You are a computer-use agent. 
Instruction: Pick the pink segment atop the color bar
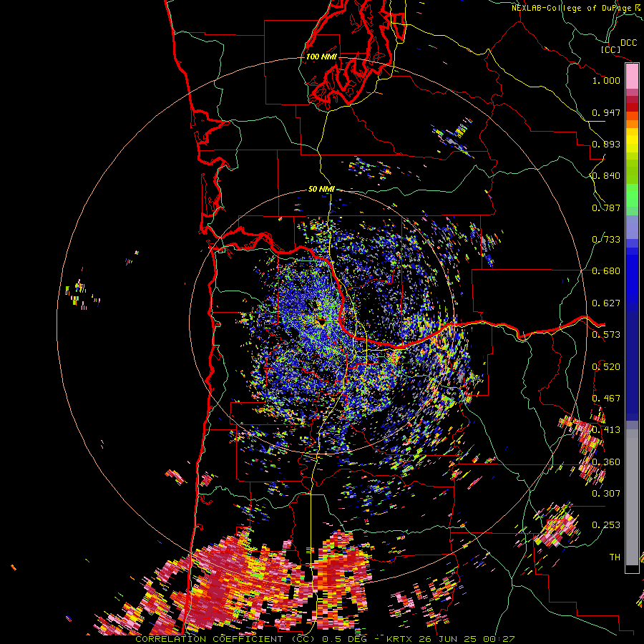coord(632,77)
